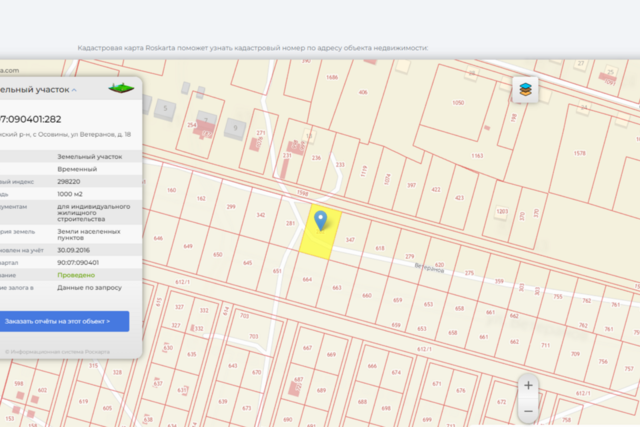Select parcel 1050 on the map
This screenshot has height=427, width=640.
458,102
